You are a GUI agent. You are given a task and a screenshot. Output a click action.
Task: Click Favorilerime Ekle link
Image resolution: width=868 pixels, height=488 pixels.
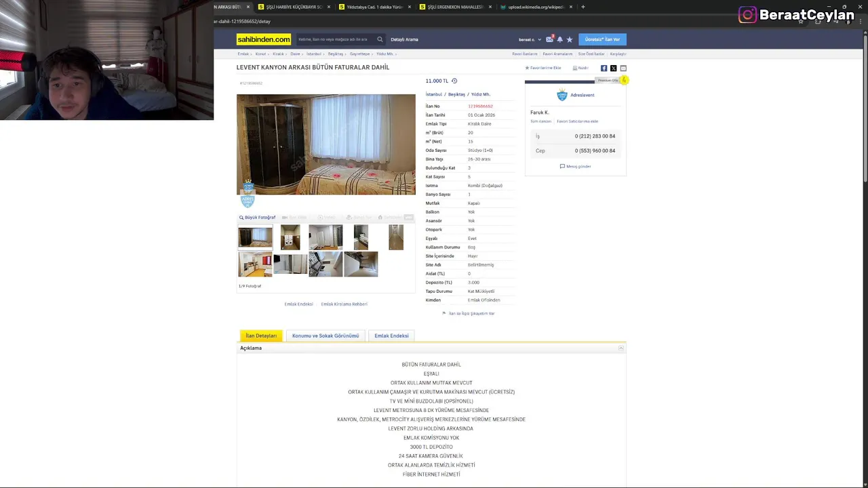point(543,68)
